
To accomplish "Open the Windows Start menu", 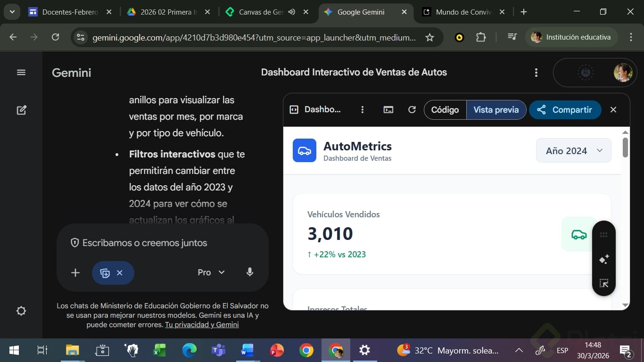I will [14, 351].
